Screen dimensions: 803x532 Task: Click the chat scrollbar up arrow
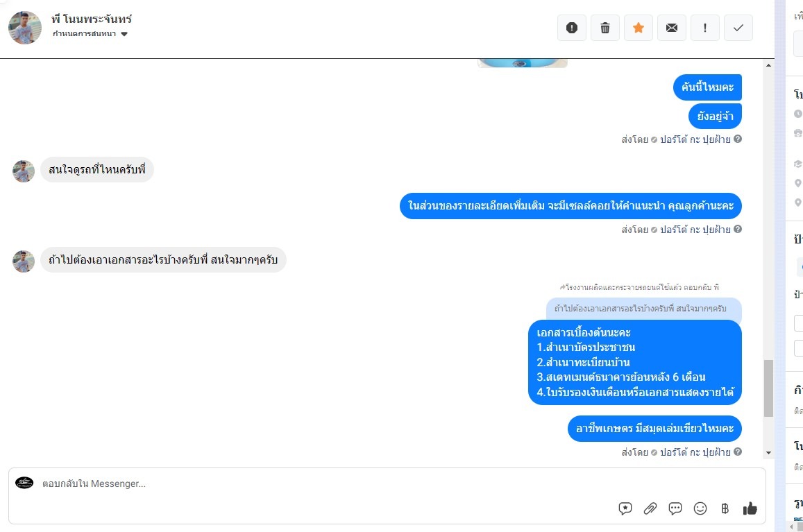point(768,65)
